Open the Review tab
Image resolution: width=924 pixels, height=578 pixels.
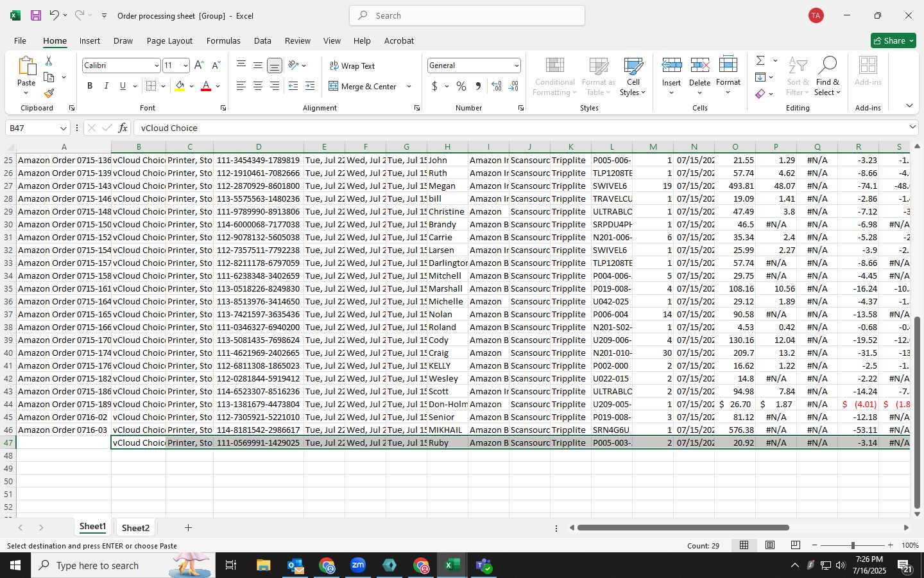(298, 40)
